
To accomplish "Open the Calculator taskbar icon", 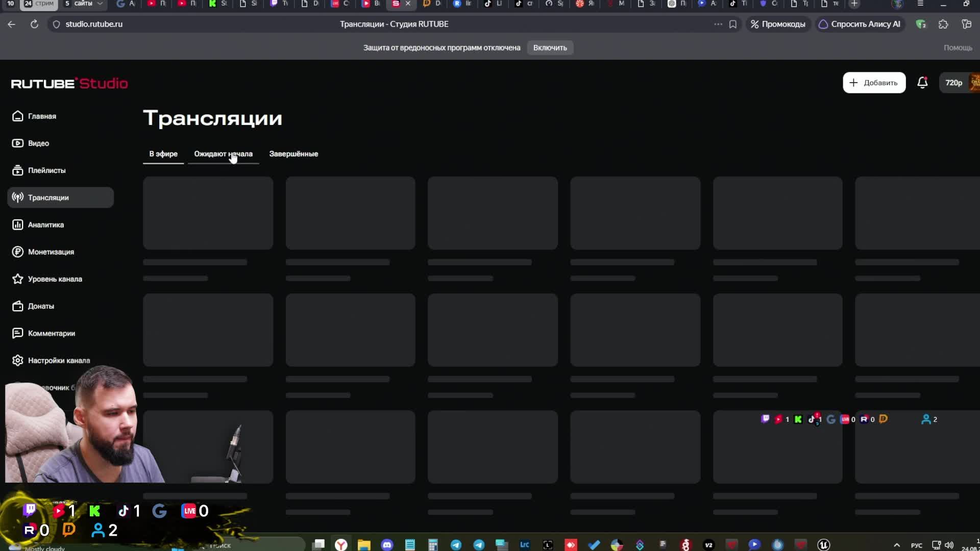I will pos(433,545).
